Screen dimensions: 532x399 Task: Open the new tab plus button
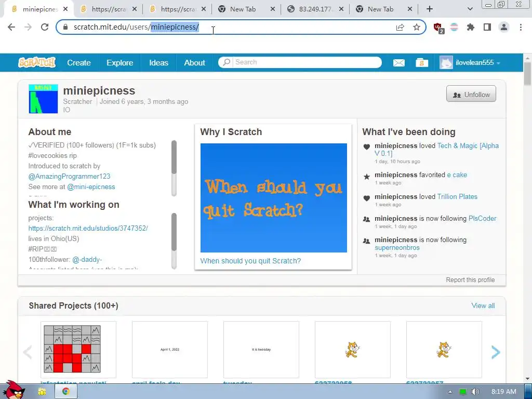coord(430,9)
